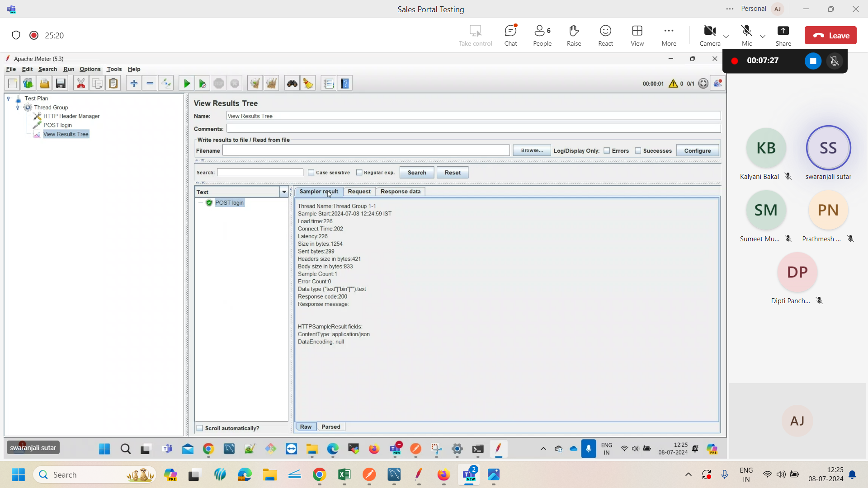Open the File menu in JMeter
The height and width of the screenshot is (488, 868).
tap(11, 69)
